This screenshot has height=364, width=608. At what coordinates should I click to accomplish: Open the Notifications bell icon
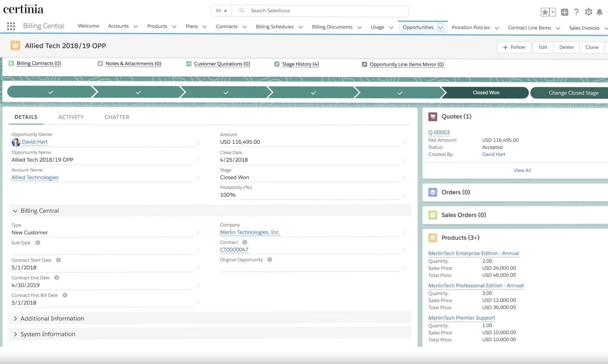(600, 12)
